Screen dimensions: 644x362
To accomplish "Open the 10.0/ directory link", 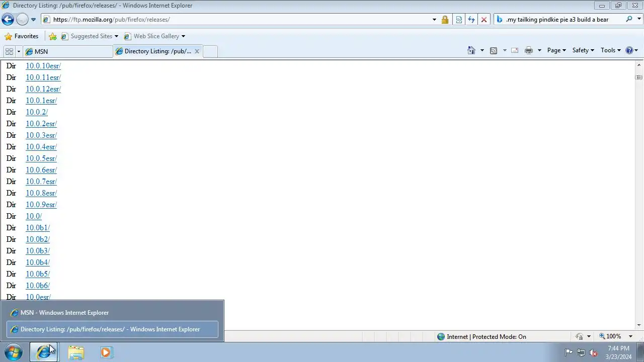I will (x=34, y=216).
